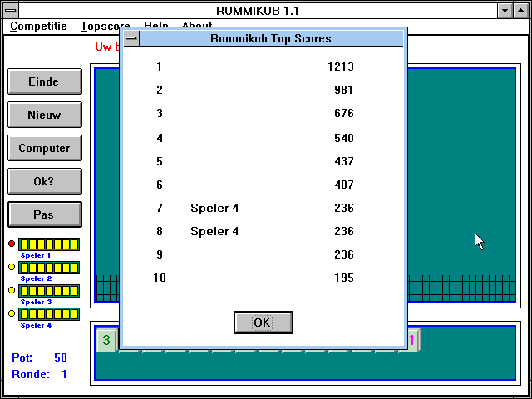Select the red indicator for Speler 1
The width and height of the screenshot is (532, 399).
(x=12, y=244)
